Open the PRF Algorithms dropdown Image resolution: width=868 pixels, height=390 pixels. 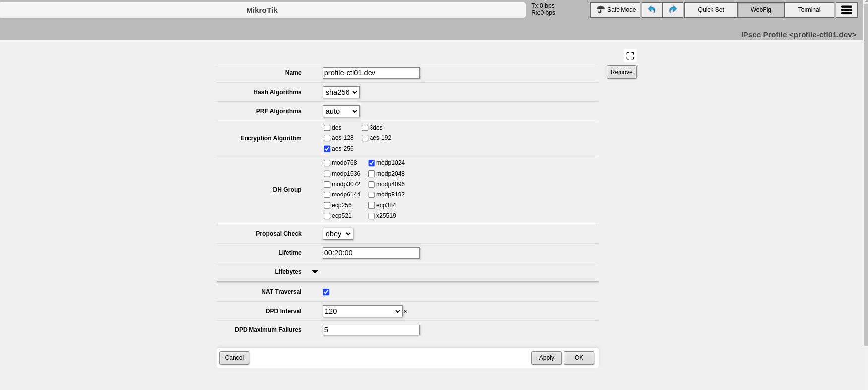point(341,111)
